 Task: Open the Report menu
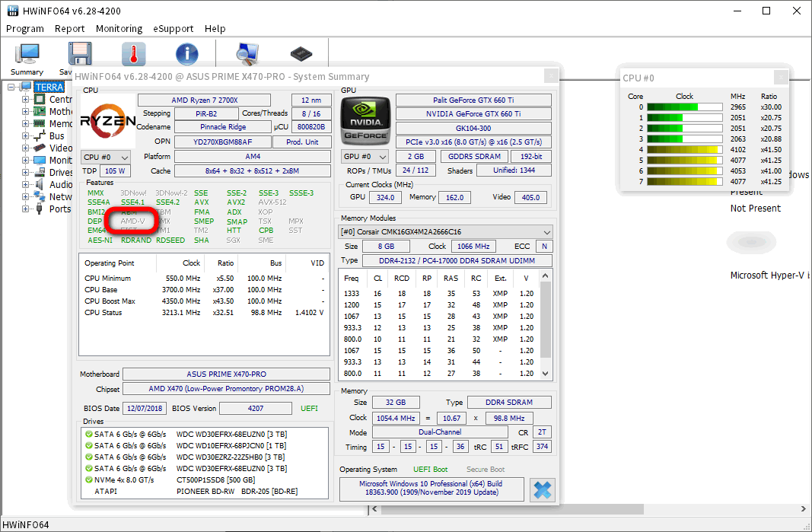[69, 29]
